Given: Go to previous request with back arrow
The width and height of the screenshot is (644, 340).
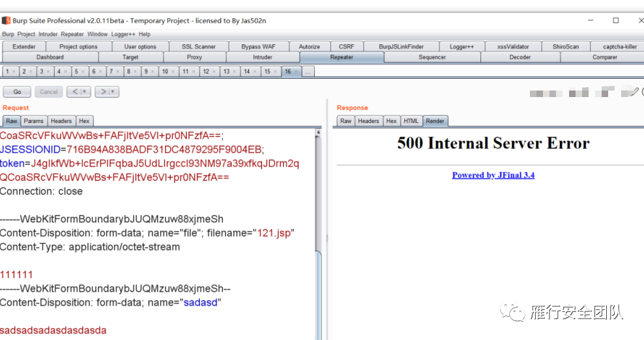Looking at the screenshot, I should [x=75, y=92].
